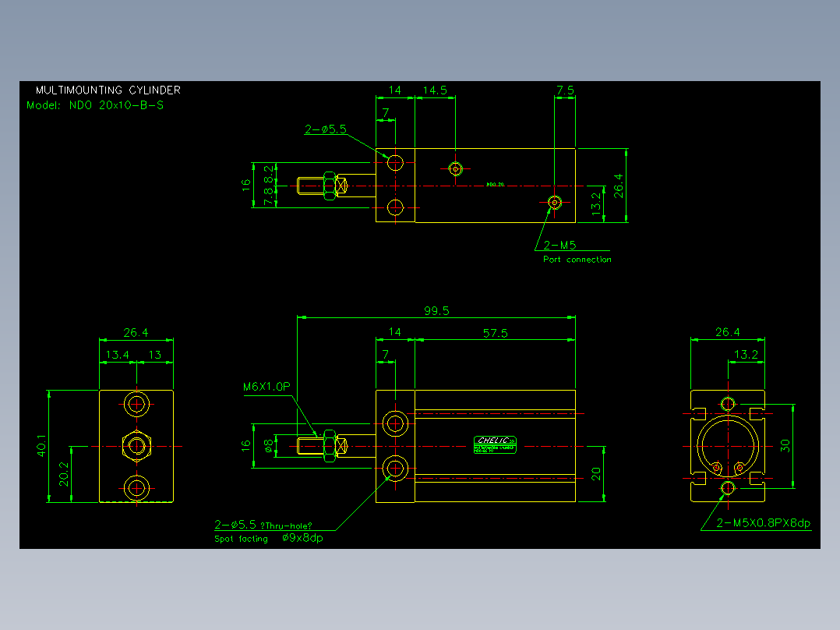Select the 'Spot facting' annotation

point(241,539)
